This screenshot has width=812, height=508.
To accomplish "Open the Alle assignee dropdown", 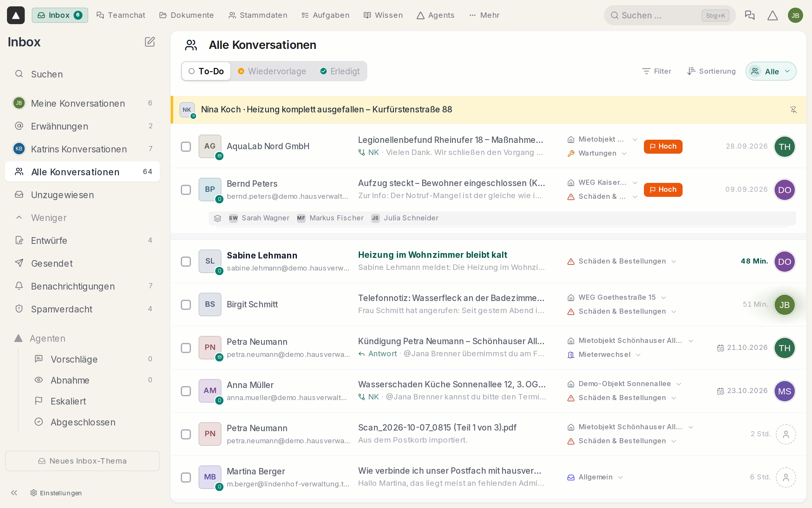I will (x=771, y=71).
